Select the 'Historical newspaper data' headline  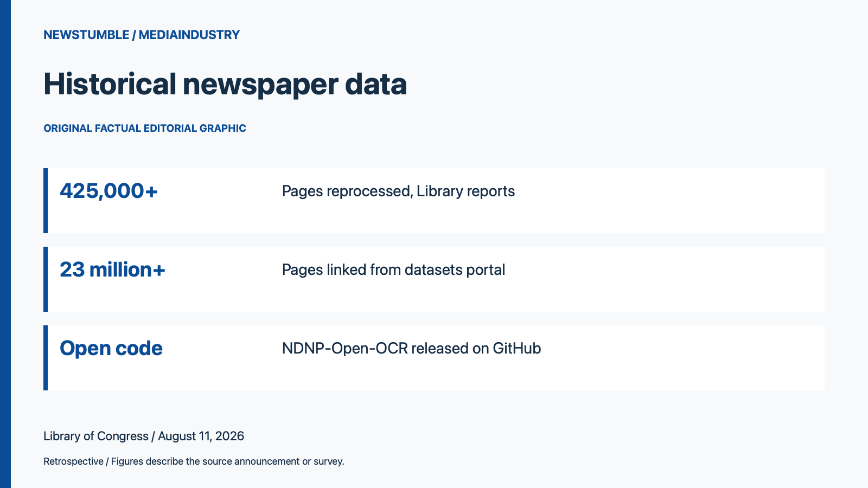[225, 85]
